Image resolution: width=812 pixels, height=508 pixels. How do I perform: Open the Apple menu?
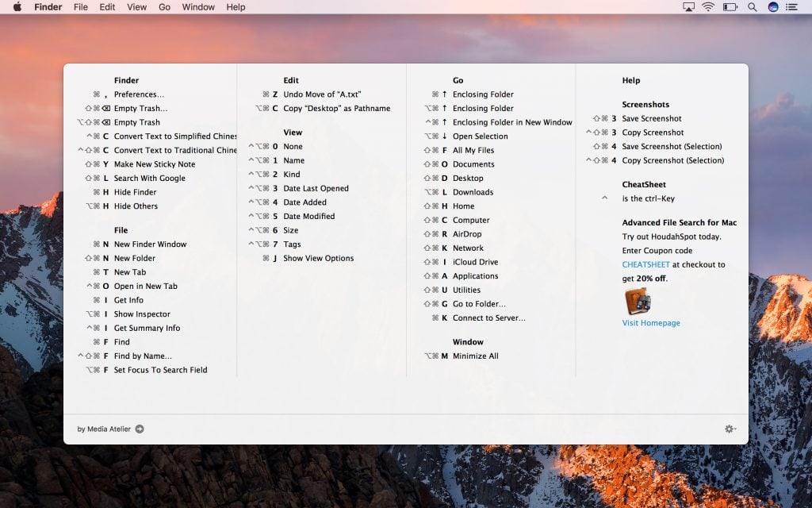click(x=17, y=6)
